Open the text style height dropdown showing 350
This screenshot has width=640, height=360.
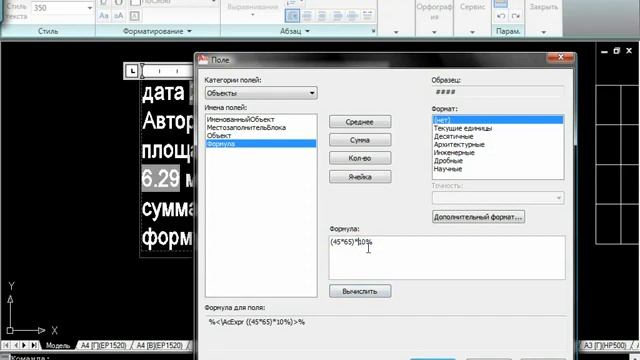coord(89,8)
